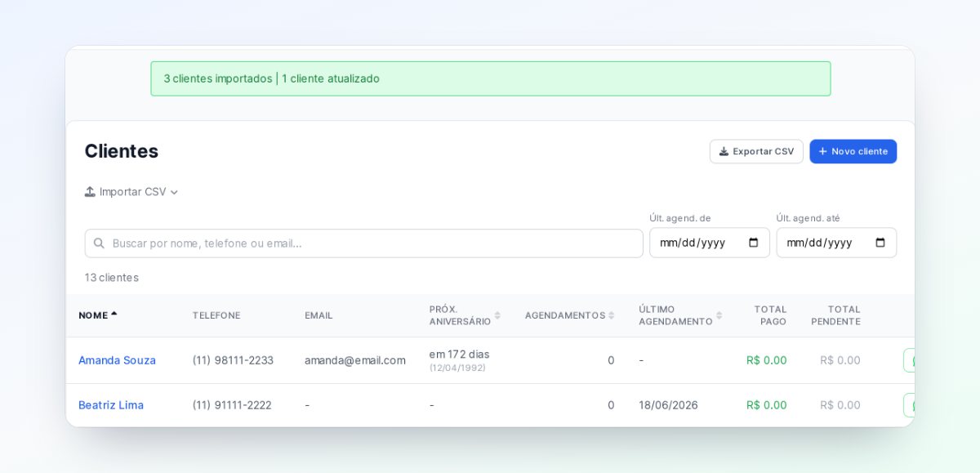Sort by Agendamentos column
The height and width of the screenshot is (473, 980).
[569, 315]
